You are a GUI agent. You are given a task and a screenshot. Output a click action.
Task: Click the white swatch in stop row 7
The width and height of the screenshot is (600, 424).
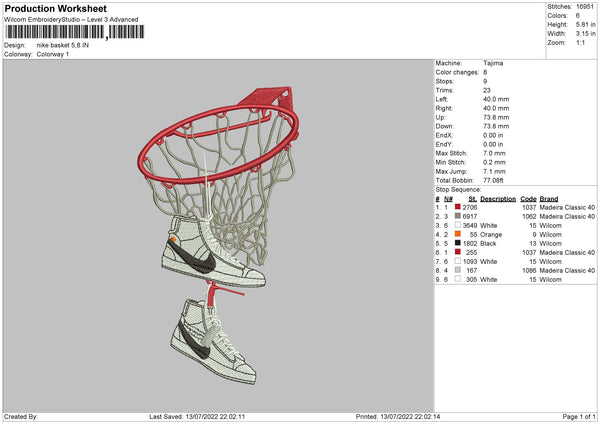(x=458, y=261)
